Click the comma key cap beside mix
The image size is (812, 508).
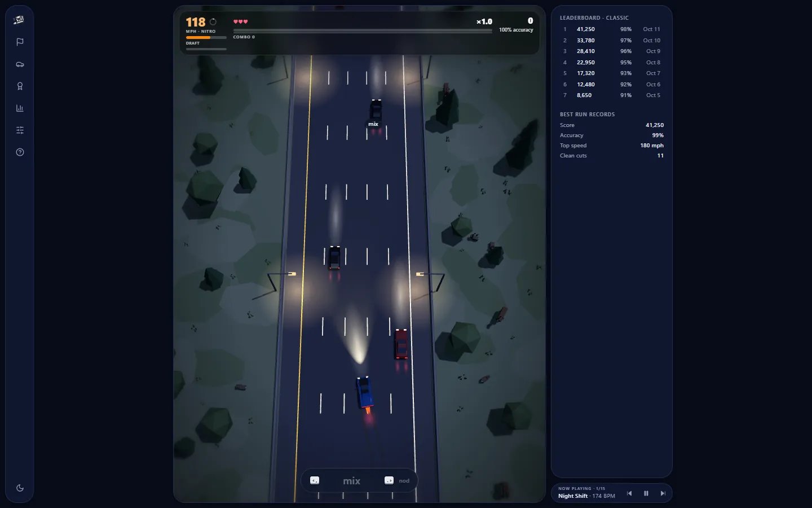coord(315,480)
